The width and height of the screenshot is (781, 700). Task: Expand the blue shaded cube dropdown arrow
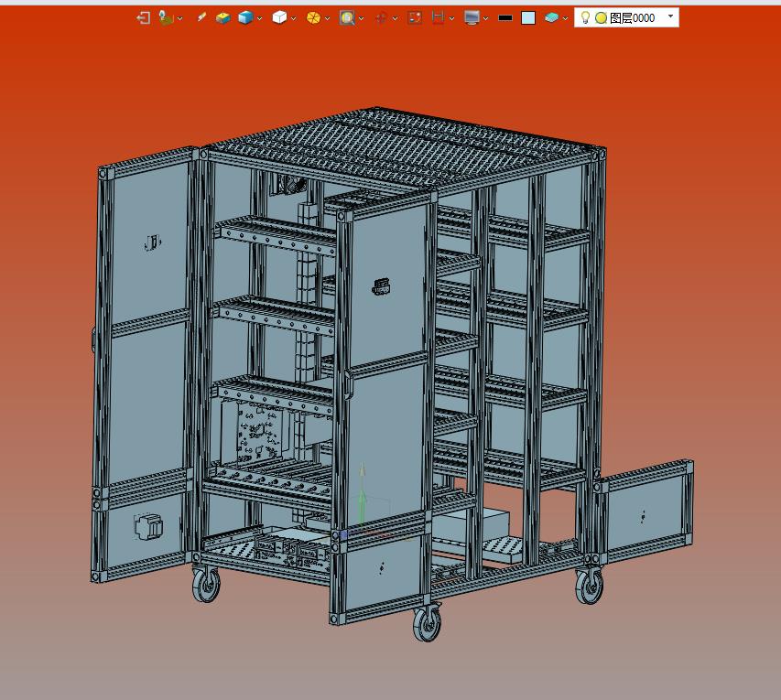tap(259, 18)
